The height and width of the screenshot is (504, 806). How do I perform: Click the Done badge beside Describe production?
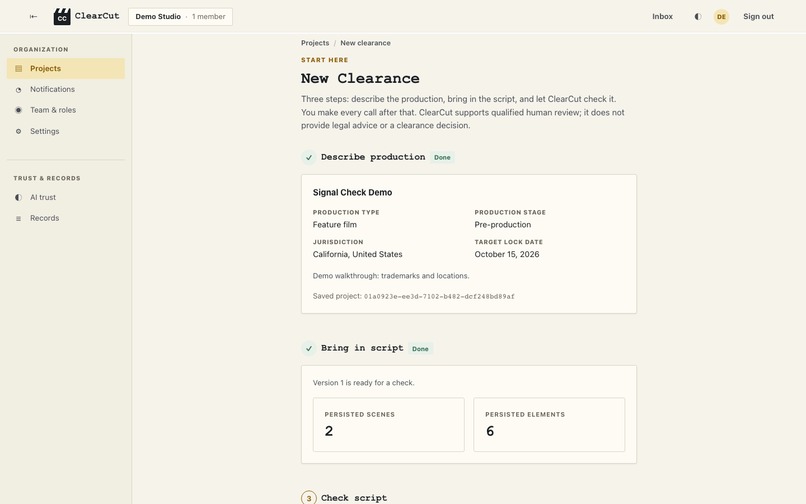pos(442,157)
